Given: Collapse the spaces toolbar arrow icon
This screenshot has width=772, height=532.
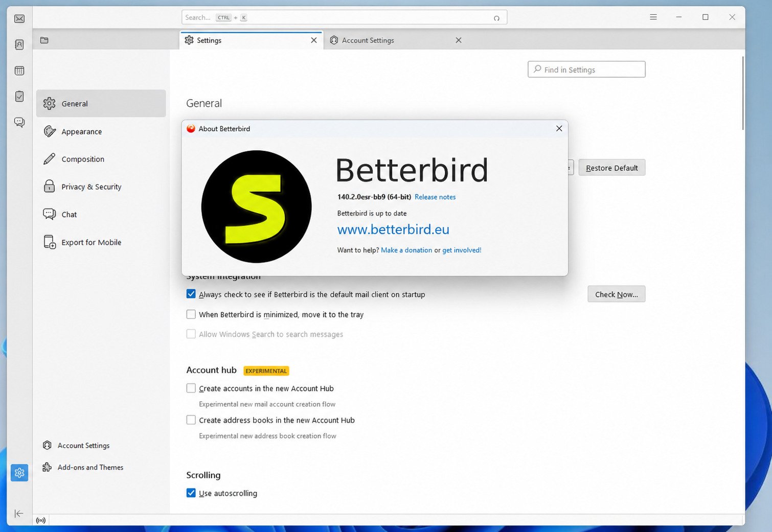Looking at the screenshot, I should pos(19,514).
